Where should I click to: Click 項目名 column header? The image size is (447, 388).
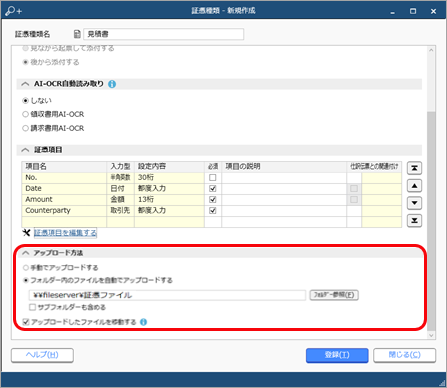(x=64, y=166)
